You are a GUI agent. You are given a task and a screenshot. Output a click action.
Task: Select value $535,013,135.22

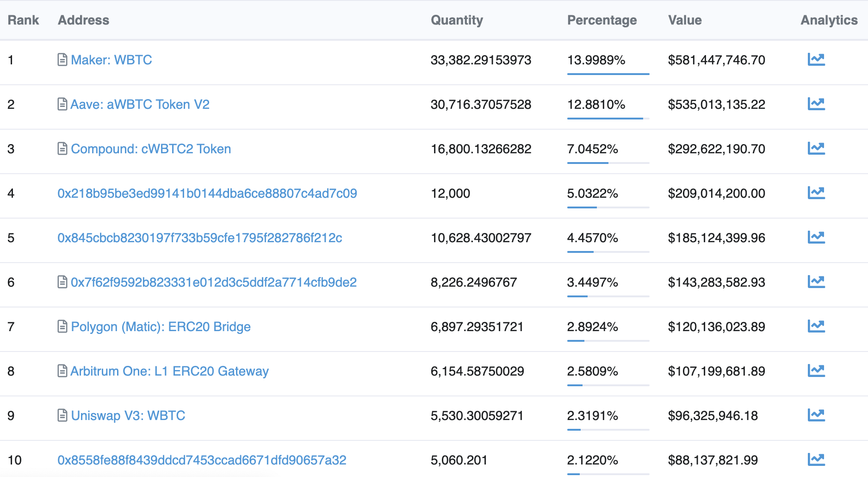coord(717,104)
